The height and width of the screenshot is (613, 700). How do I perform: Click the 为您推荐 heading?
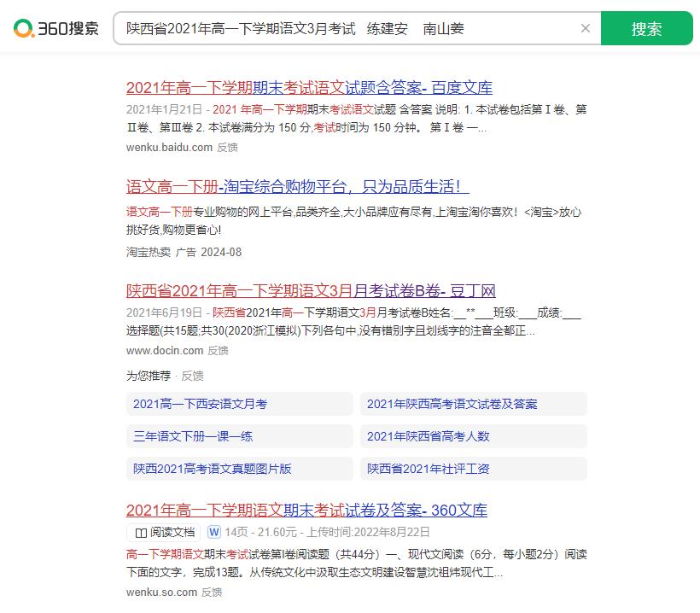tap(149, 376)
